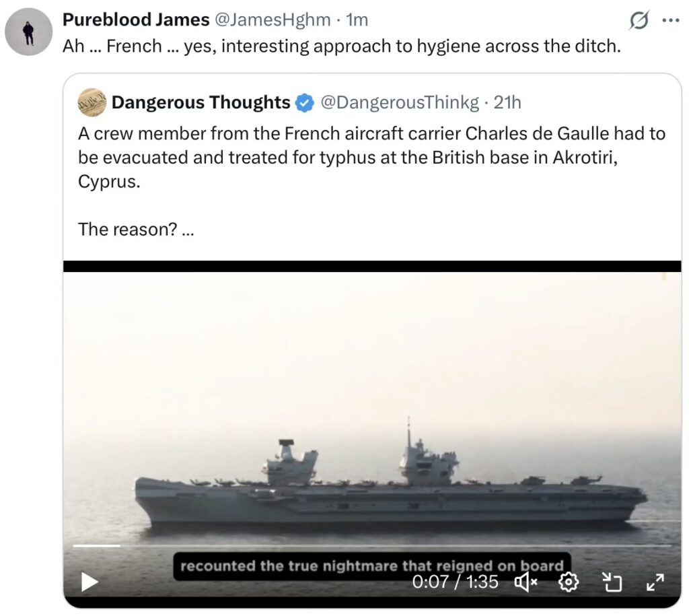Click Pureblood James profile avatar
This screenshot has width=689, height=616.
coord(28,32)
